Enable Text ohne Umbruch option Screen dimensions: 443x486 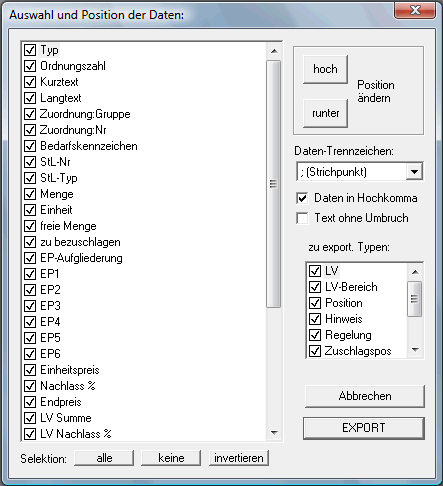(302, 218)
